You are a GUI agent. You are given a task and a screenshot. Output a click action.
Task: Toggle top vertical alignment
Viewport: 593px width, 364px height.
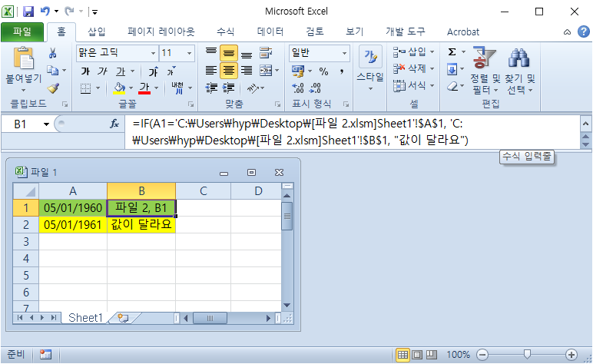point(211,53)
